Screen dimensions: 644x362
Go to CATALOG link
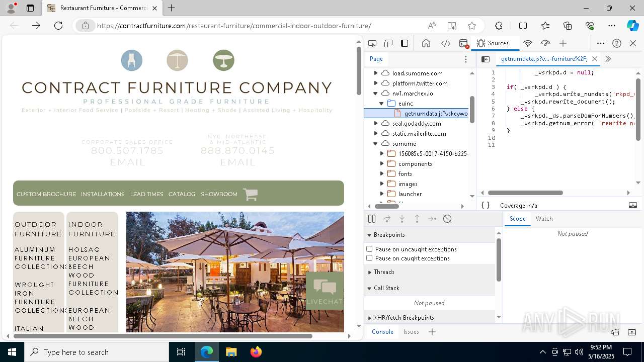pyautogui.click(x=182, y=194)
